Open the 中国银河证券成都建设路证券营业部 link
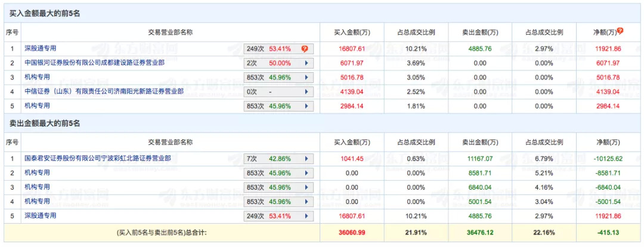Screen dimensions: 644x247 click(x=98, y=63)
